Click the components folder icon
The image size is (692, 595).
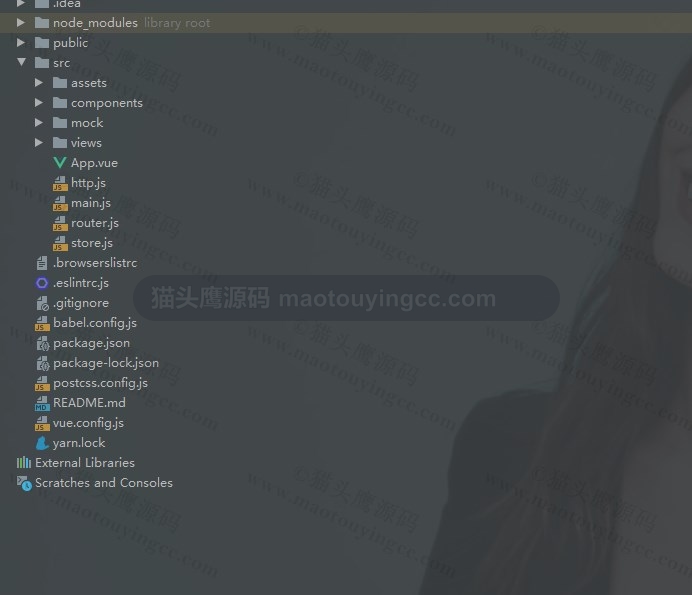pos(60,102)
